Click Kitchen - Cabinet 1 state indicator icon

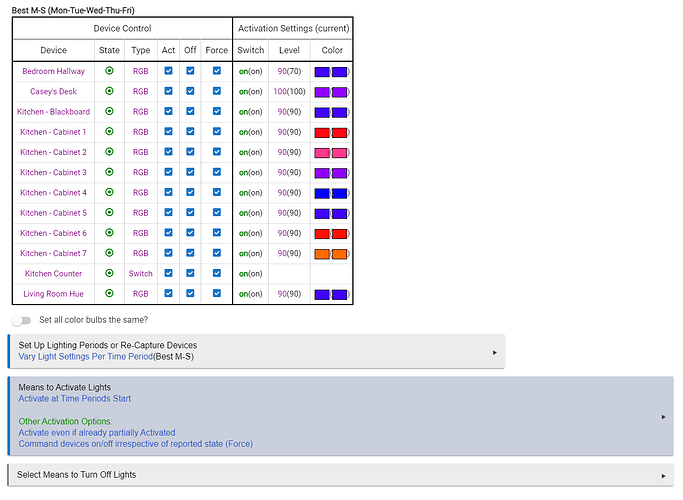109,131
